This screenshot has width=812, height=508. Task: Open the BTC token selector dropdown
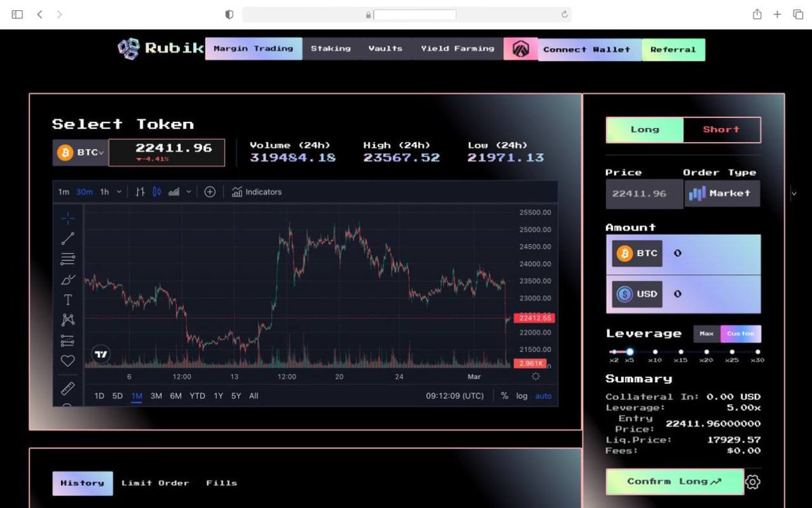(79, 152)
